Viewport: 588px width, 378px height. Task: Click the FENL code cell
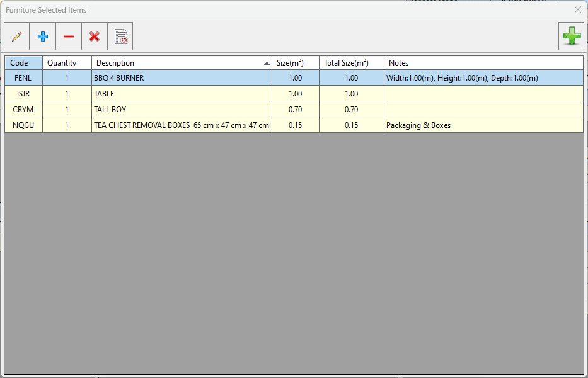point(23,78)
